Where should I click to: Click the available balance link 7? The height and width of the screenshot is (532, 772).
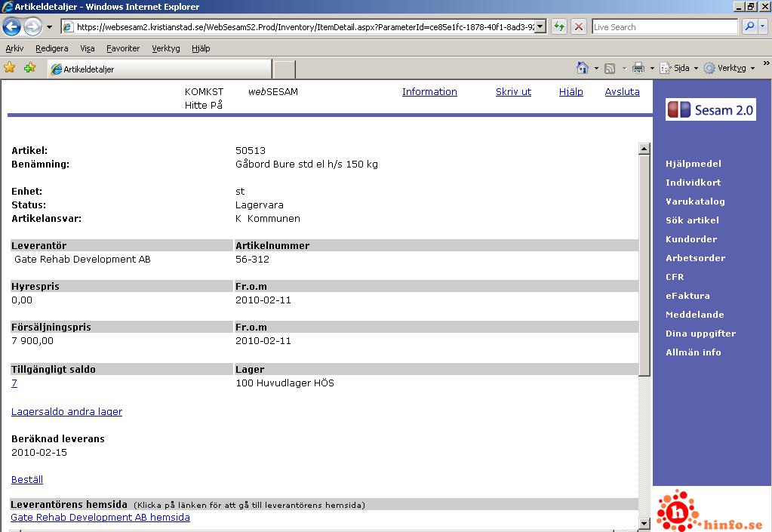[x=14, y=383]
